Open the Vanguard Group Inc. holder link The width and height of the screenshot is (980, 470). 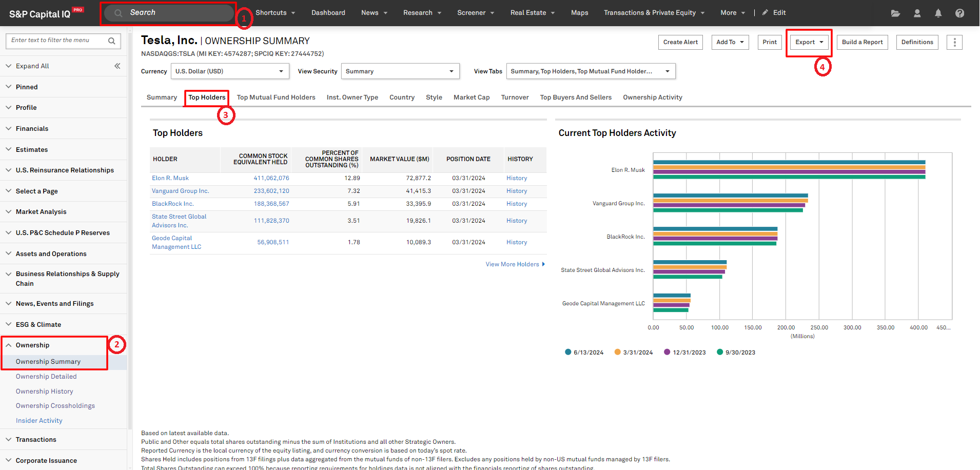click(x=181, y=191)
